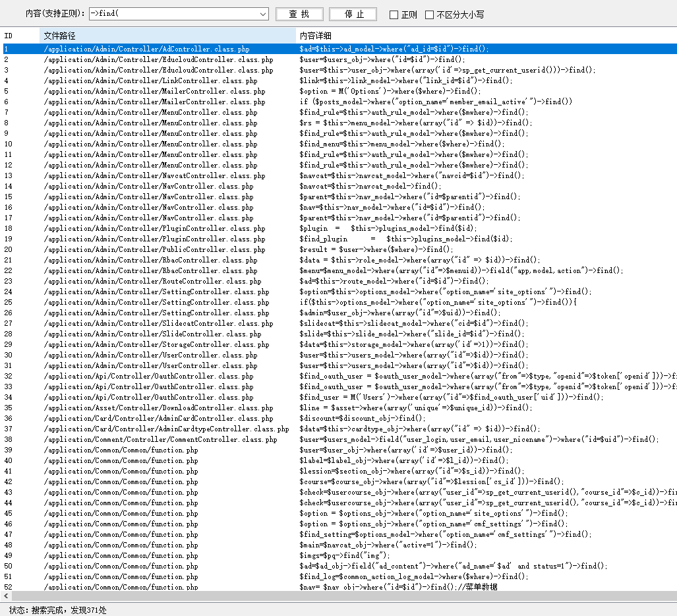Sort by the ID column header
Image resolution: width=677 pixels, height=616 pixels.
(x=20, y=36)
